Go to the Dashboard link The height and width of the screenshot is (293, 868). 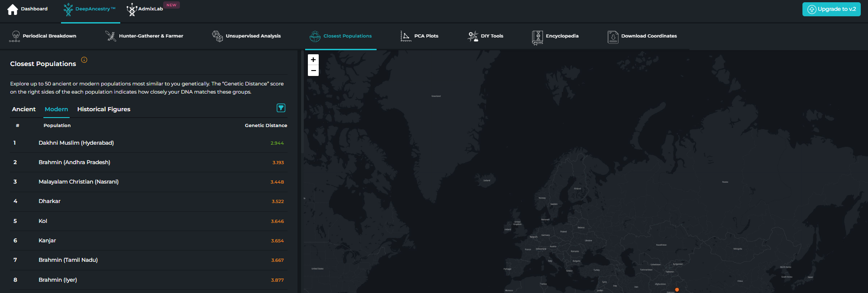[x=34, y=9]
